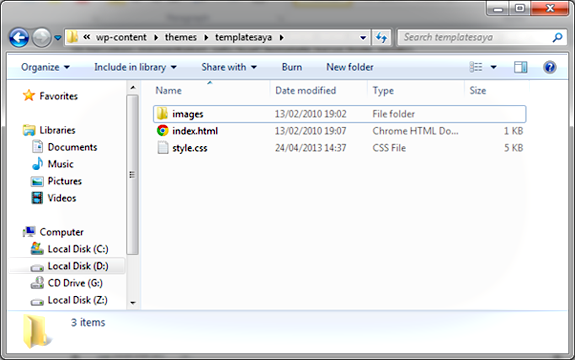575x360 pixels.
Task: Click the 5 KB size cell
Action: click(x=513, y=148)
